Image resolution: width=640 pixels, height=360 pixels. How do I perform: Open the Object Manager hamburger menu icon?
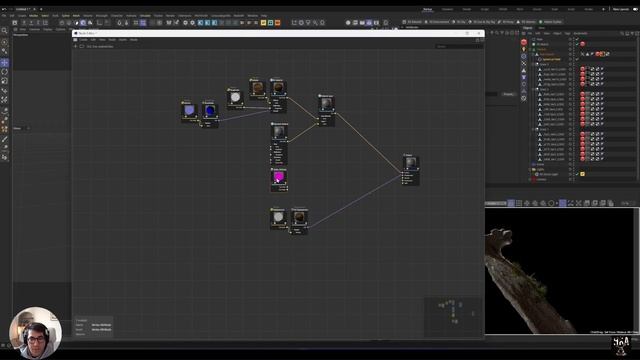524,33
